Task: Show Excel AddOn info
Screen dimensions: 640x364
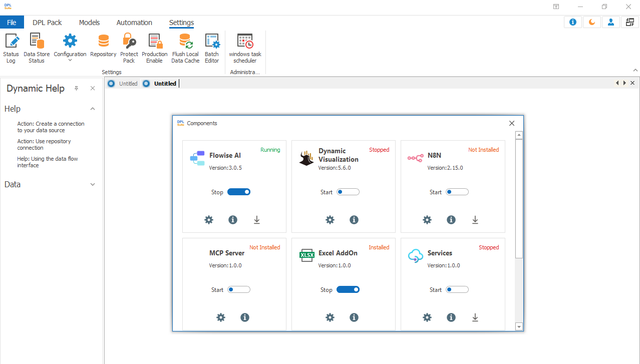Action: (x=354, y=317)
